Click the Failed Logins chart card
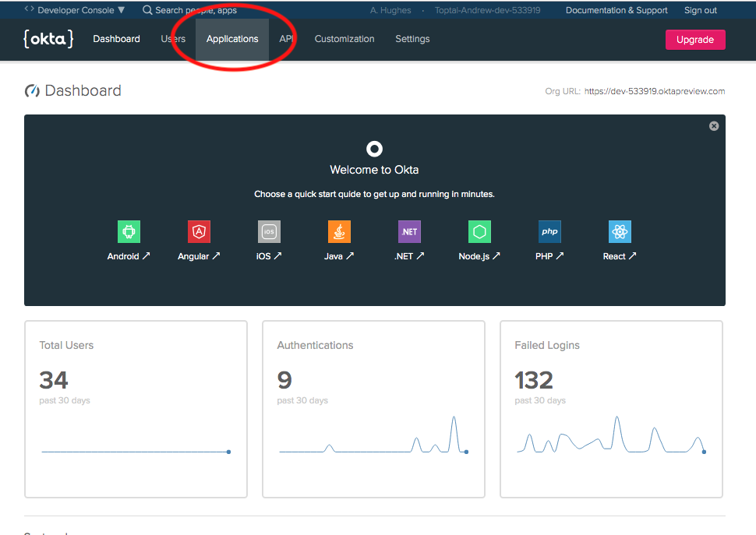This screenshot has width=756, height=535. pyautogui.click(x=611, y=409)
